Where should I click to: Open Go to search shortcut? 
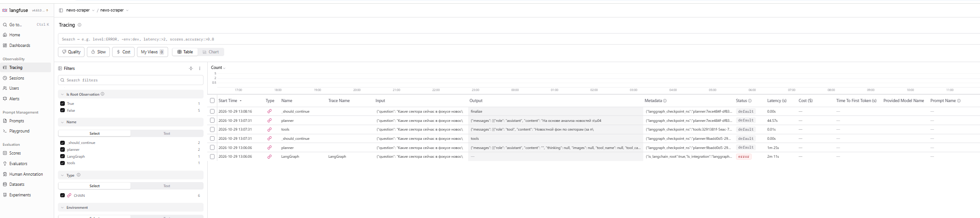[26, 25]
